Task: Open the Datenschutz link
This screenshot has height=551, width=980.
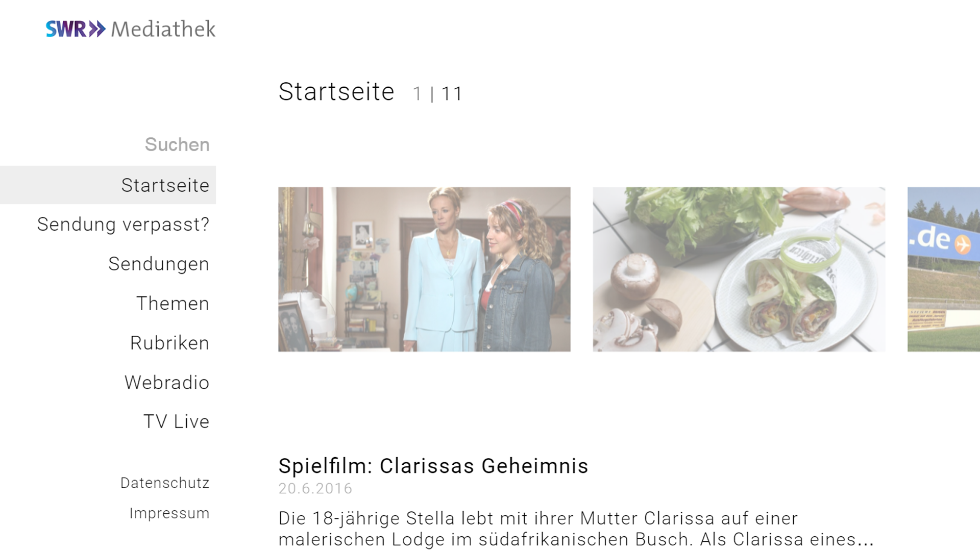Action: tap(165, 483)
